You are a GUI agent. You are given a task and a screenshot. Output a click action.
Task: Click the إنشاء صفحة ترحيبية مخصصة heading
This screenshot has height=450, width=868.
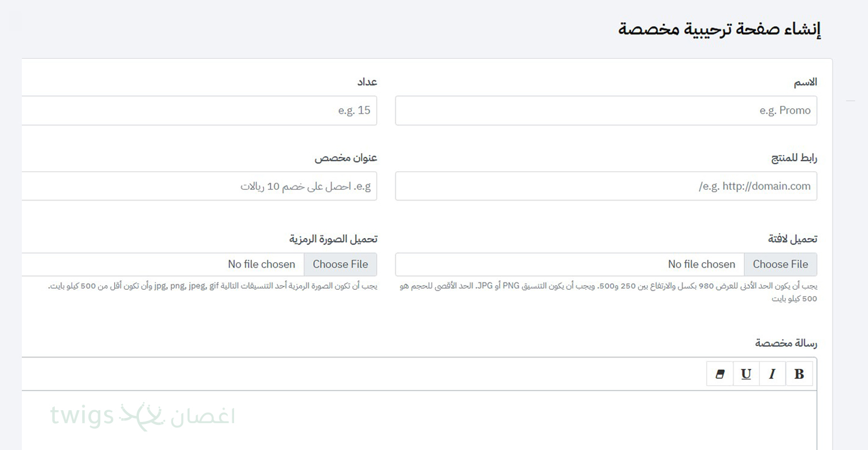[x=719, y=29]
